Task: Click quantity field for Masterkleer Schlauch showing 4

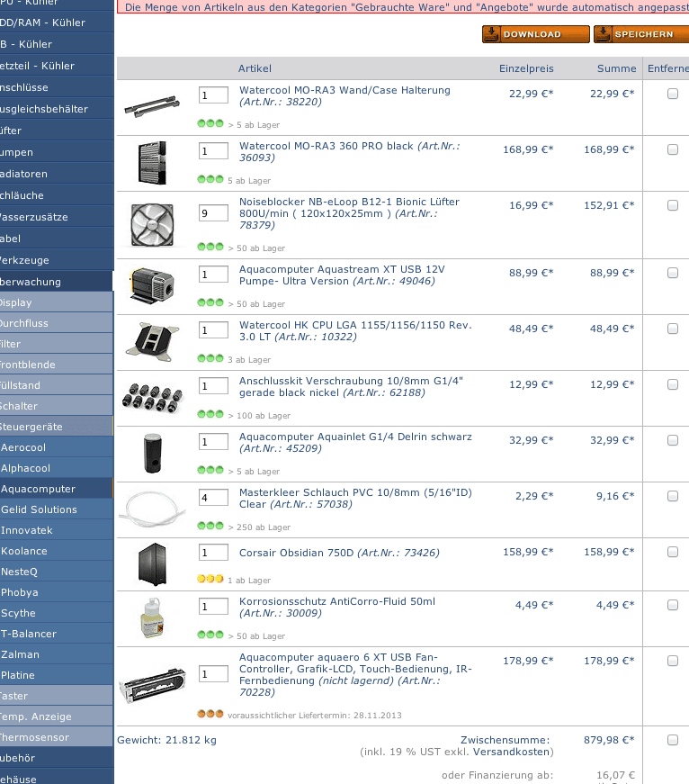Action: click(x=213, y=498)
